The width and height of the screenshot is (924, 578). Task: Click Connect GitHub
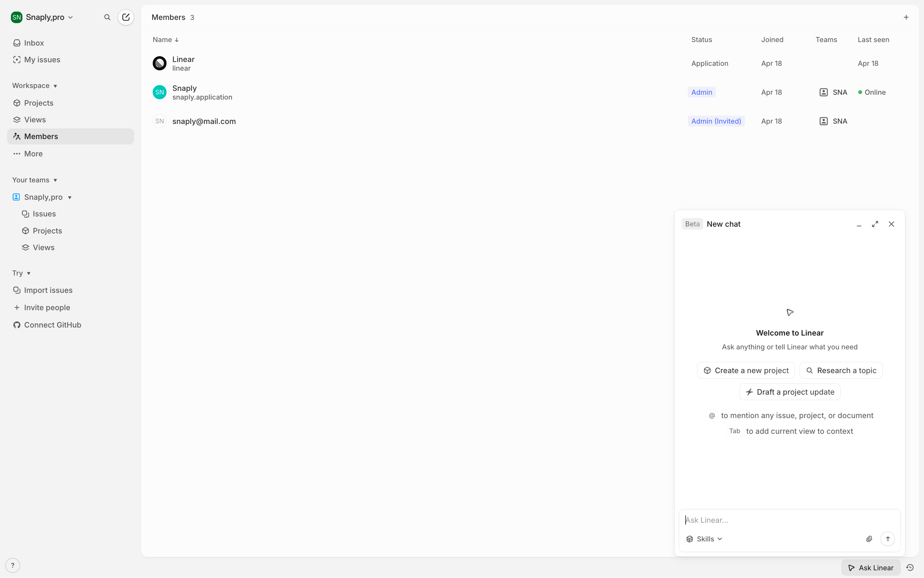click(71, 325)
